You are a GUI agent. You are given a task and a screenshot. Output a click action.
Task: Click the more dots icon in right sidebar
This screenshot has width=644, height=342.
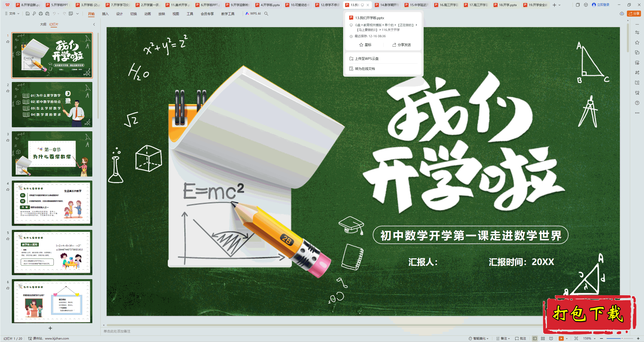[637, 113]
